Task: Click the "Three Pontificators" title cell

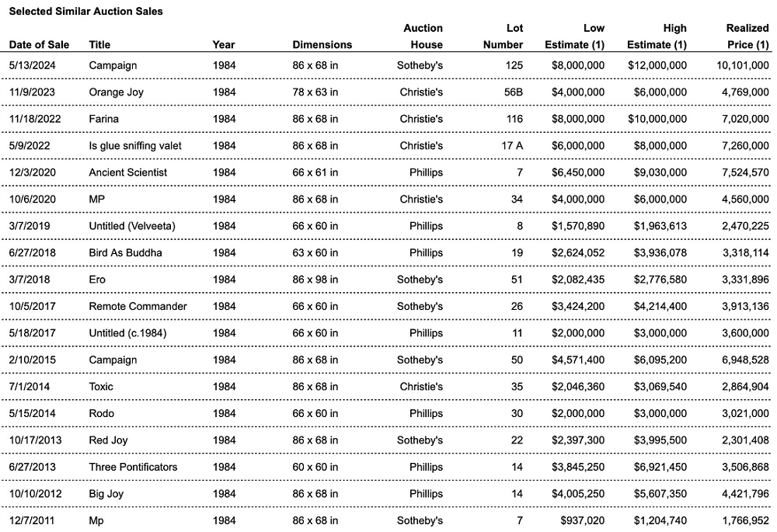Action: point(133,467)
